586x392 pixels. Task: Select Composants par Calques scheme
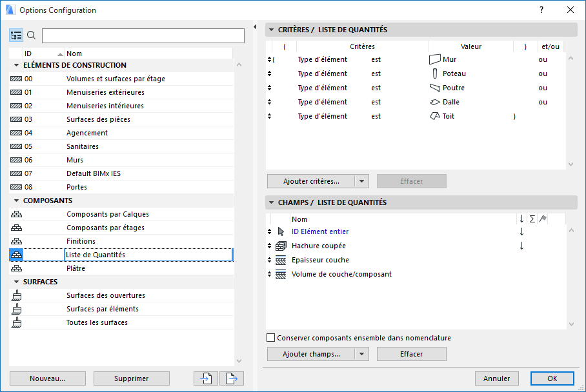pyautogui.click(x=105, y=214)
